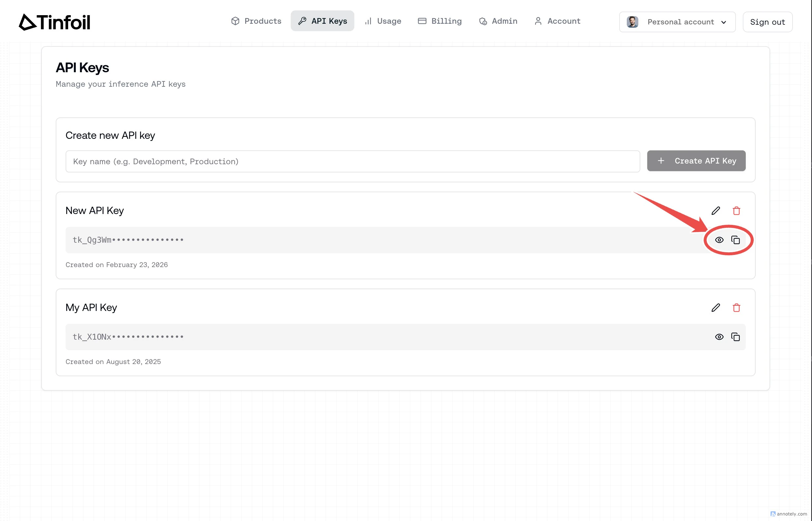Delete the New API Key via trash icon
Viewport: 812px width, 521px height.
coord(737,210)
